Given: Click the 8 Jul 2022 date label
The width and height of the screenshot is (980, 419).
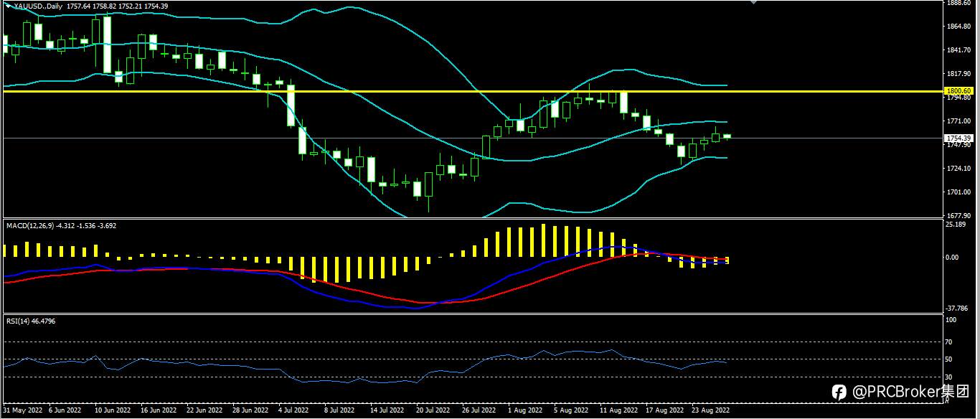Looking at the screenshot, I should 339,411.
